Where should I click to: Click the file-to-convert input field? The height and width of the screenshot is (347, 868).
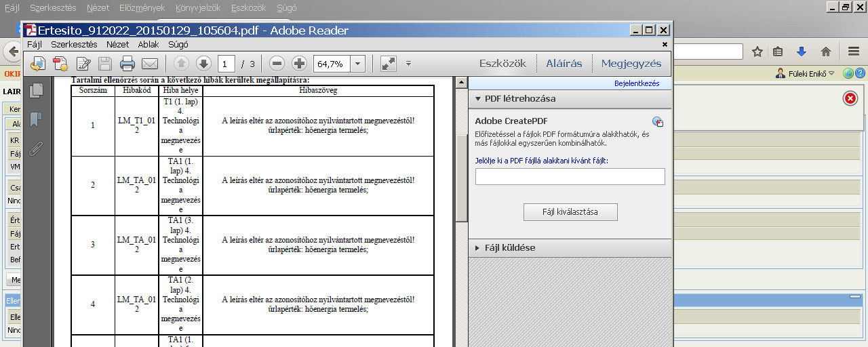570,177
